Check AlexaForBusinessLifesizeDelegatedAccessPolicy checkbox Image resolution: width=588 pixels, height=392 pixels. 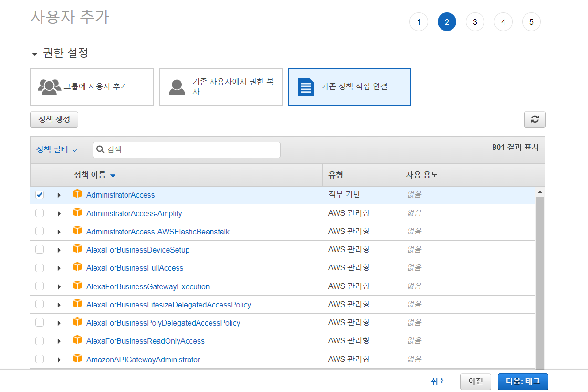pos(40,304)
